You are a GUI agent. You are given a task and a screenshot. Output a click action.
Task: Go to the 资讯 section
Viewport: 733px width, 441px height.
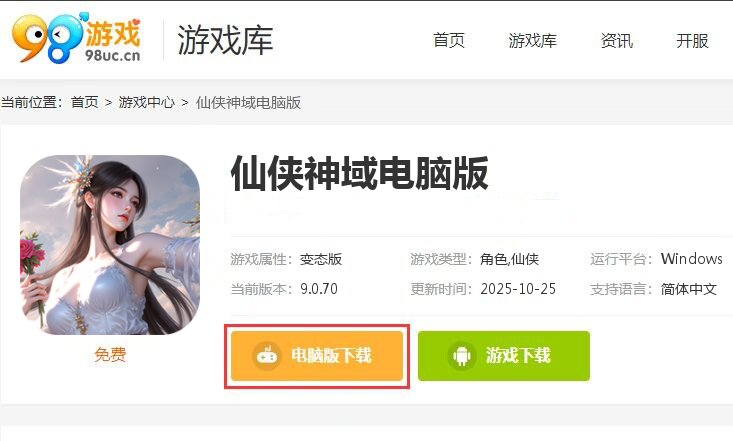(x=617, y=41)
